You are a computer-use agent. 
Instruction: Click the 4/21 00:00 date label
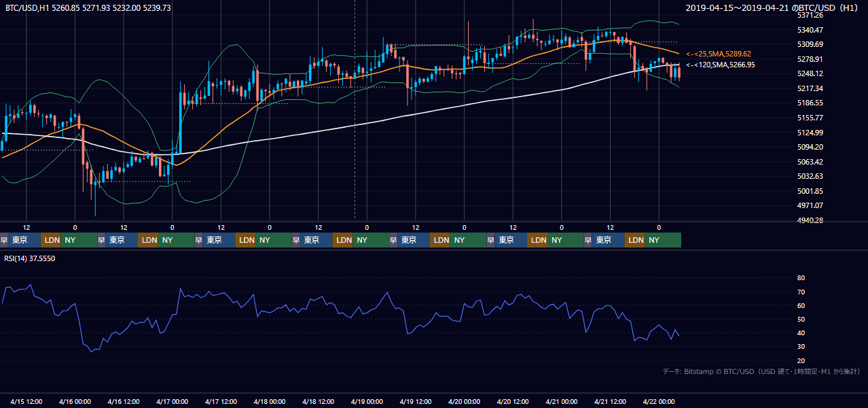pyautogui.click(x=562, y=401)
